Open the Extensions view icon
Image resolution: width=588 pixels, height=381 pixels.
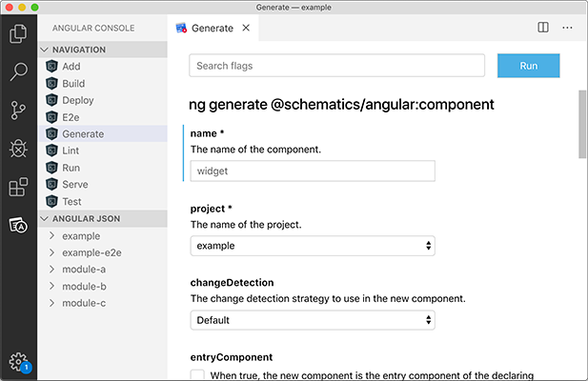click(x=18, y=187)
